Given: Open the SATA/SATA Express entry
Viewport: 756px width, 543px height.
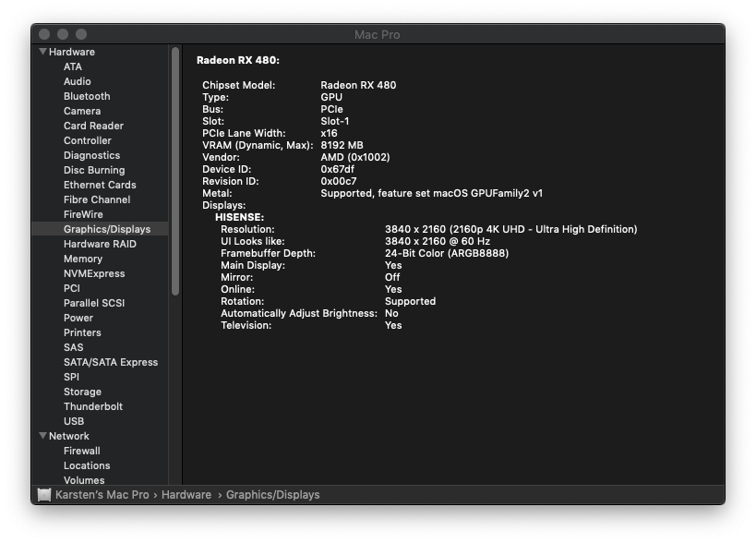Looking at the screenshot, I should pyautogui.click(x=111, y=363).
